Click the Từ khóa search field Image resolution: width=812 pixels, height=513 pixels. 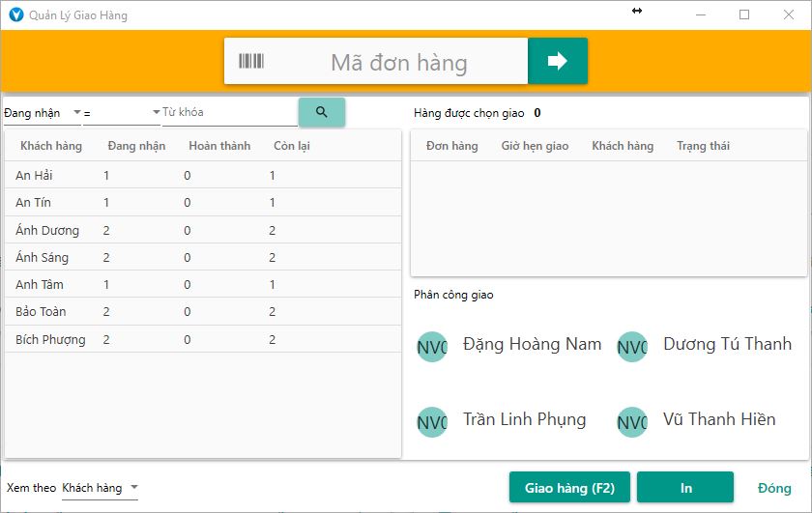click(x=228, y=112)
